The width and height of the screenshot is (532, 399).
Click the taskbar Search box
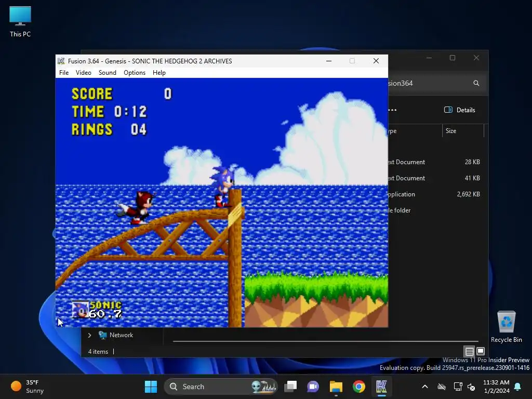point(220,387)
